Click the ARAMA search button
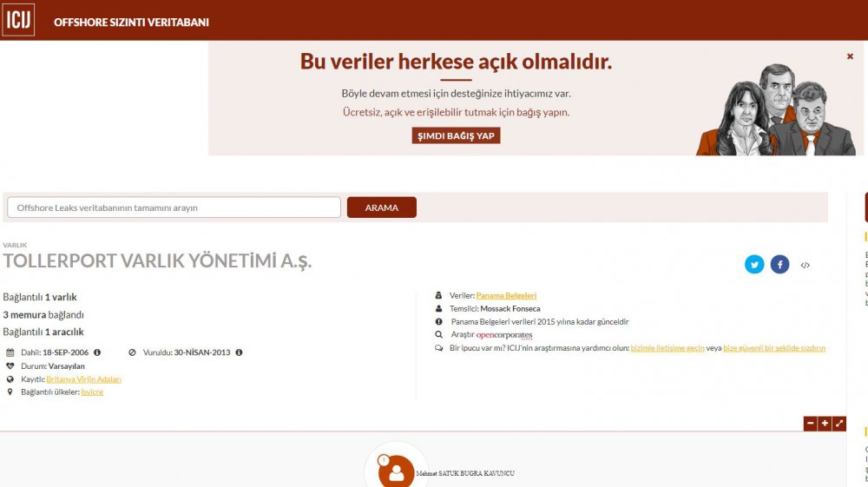 click(x=381, y=207)
